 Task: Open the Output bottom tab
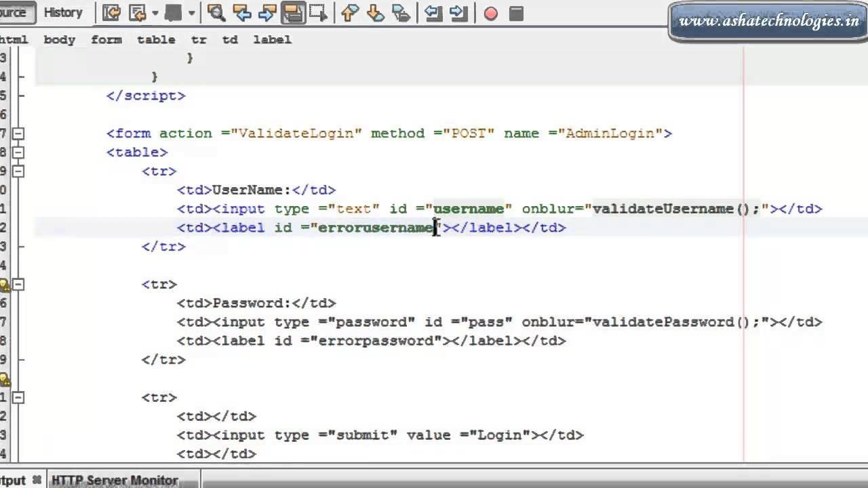[13, 480]
